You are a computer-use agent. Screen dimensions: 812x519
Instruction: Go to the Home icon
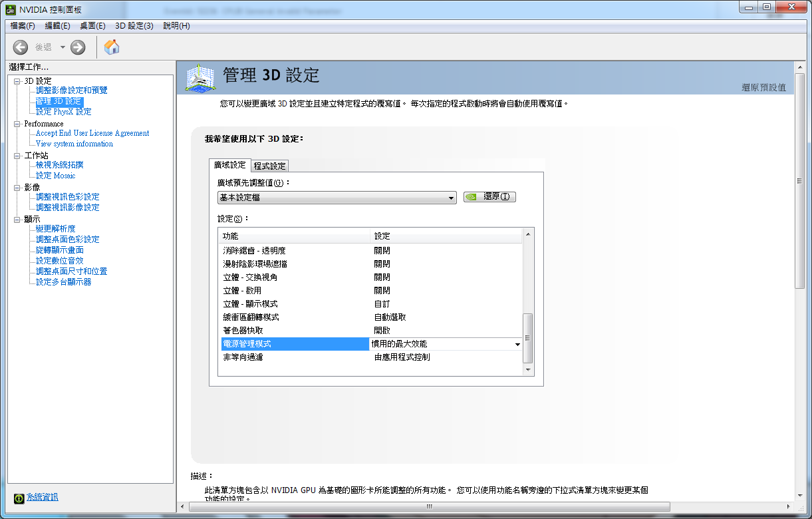pyautogui.click(x=112, y=47)
